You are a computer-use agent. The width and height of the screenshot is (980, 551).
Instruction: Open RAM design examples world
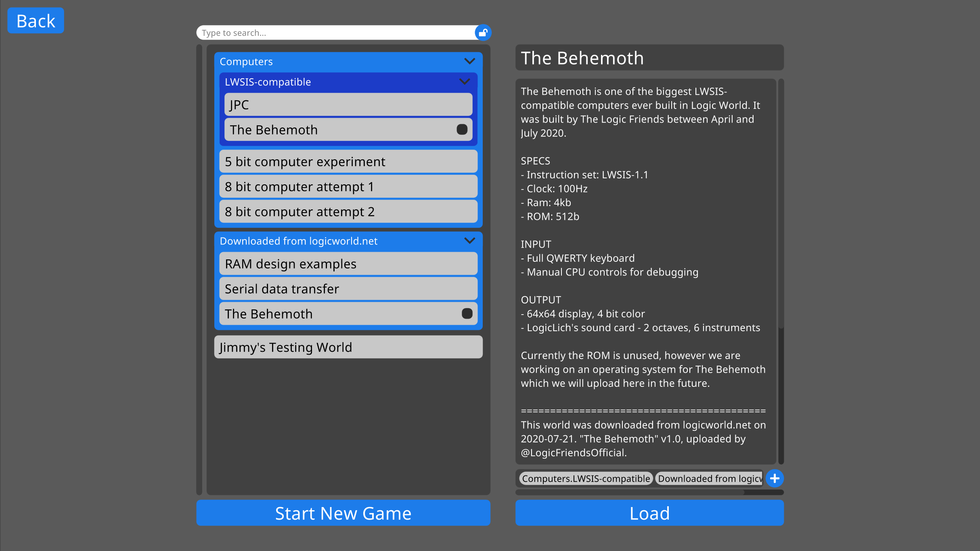click(x=348, y=264)
